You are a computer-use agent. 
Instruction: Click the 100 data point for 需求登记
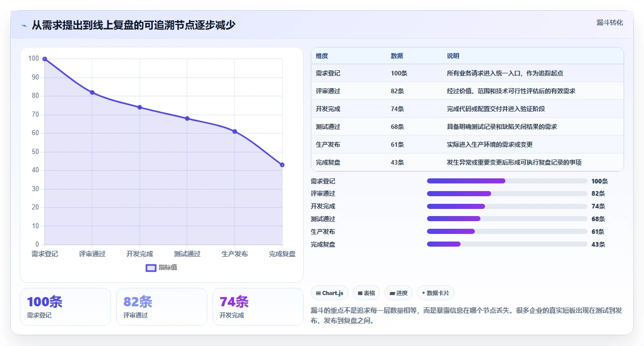[x=45, y=59]
